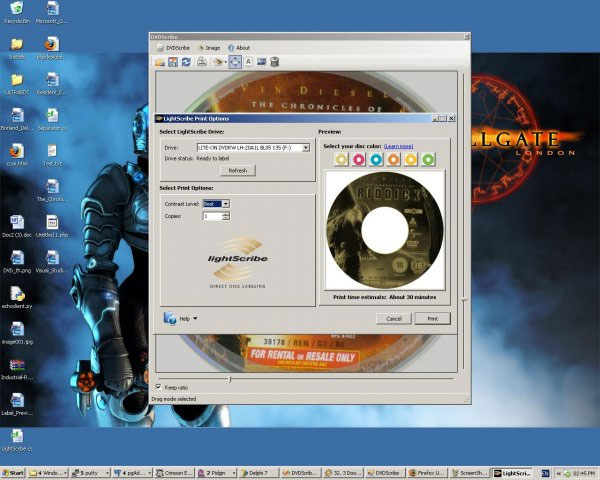The height and width of the screenshot is (480, 600).
Task: Open the About menu
Action: tap(239, 48)
